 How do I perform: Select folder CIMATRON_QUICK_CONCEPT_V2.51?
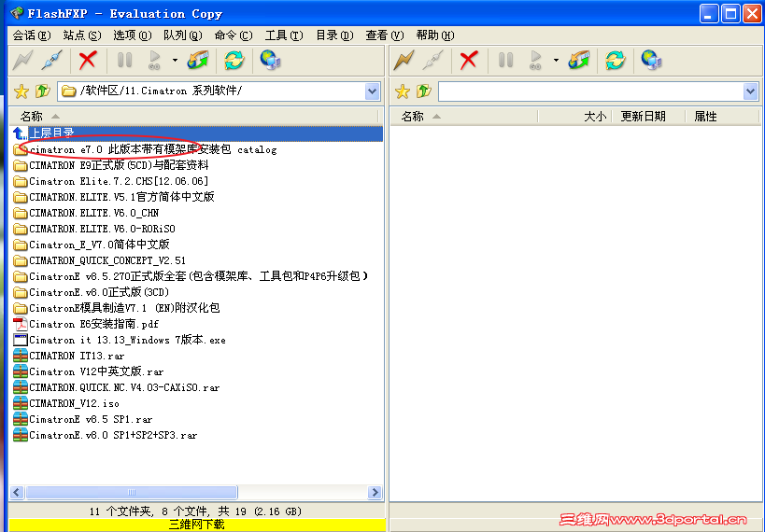point(100,260)
